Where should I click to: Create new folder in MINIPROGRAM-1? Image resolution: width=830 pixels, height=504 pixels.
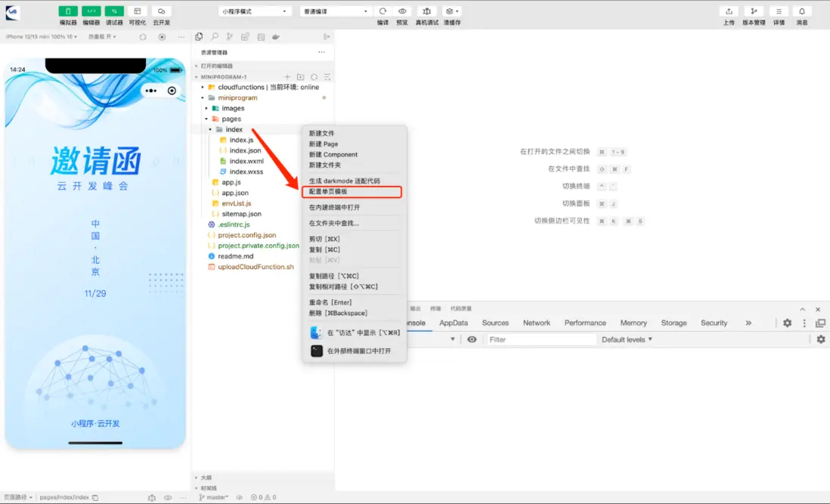pyautogui.click(x=301, y=76)
